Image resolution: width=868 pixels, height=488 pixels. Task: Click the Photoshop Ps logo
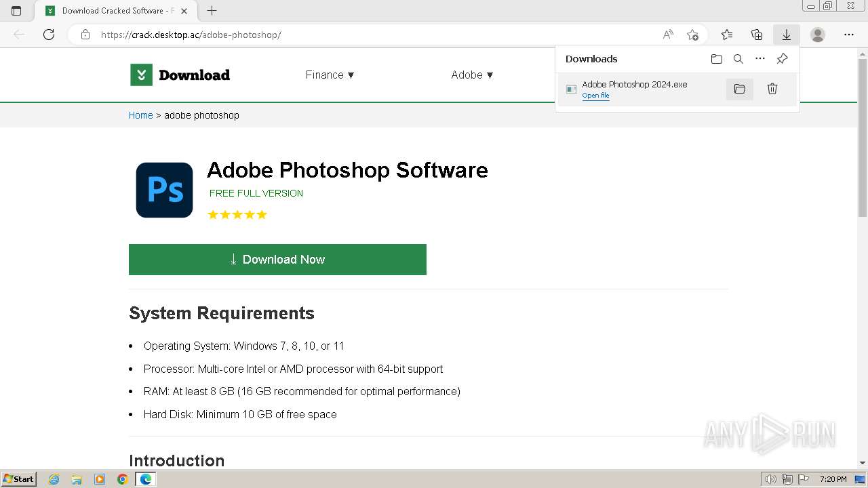point(164,190)
